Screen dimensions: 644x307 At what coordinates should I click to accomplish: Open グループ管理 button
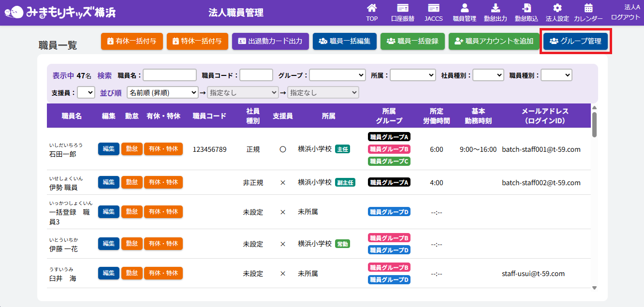pyautogui.click(x=575, y=41)
